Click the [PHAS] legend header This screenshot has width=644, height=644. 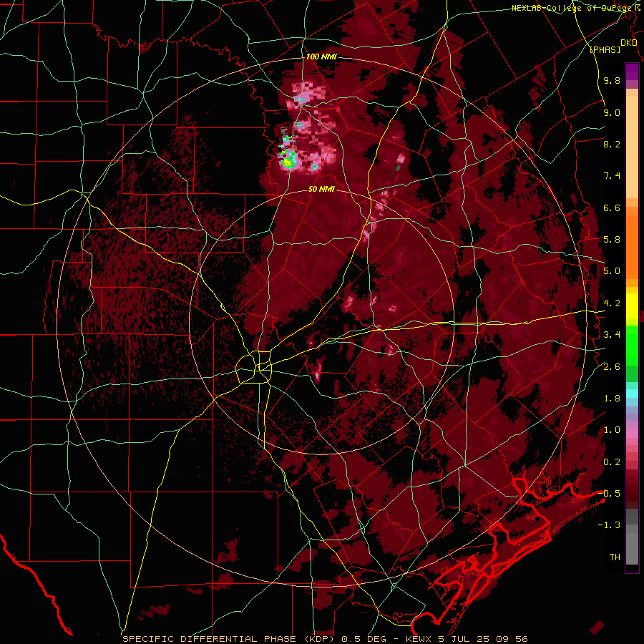coord(605,49)
